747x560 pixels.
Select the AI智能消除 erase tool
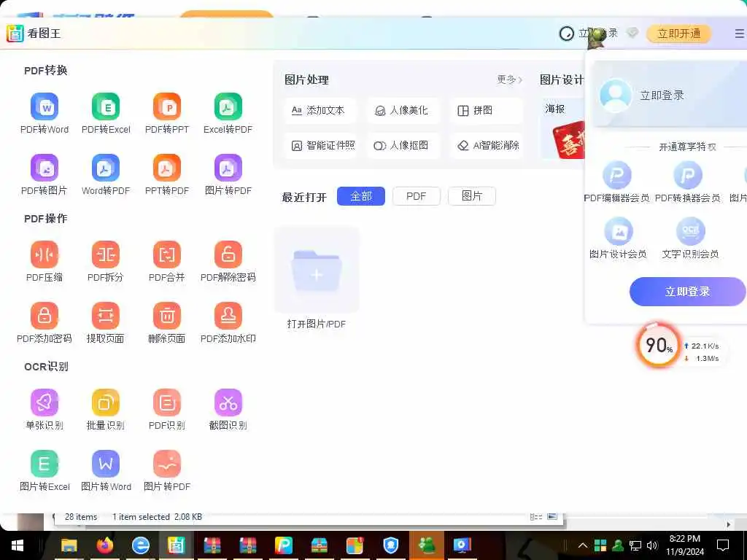(486, 145)
